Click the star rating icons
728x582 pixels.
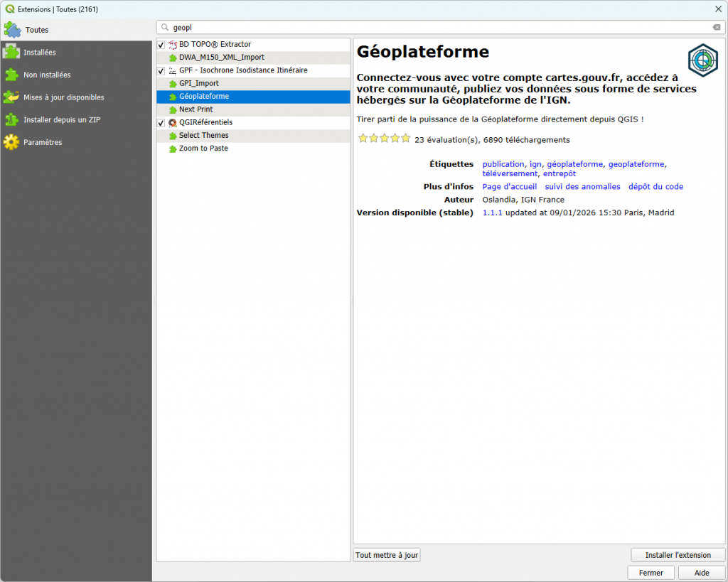tap(384, 139)
